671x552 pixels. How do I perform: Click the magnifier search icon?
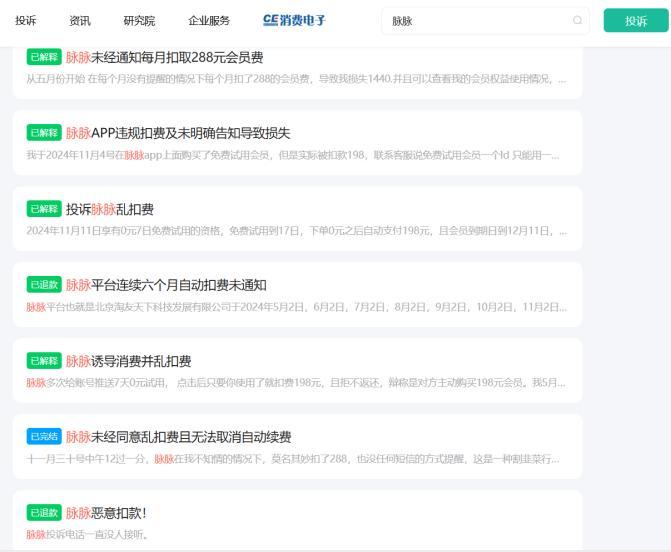click(577, 20)
